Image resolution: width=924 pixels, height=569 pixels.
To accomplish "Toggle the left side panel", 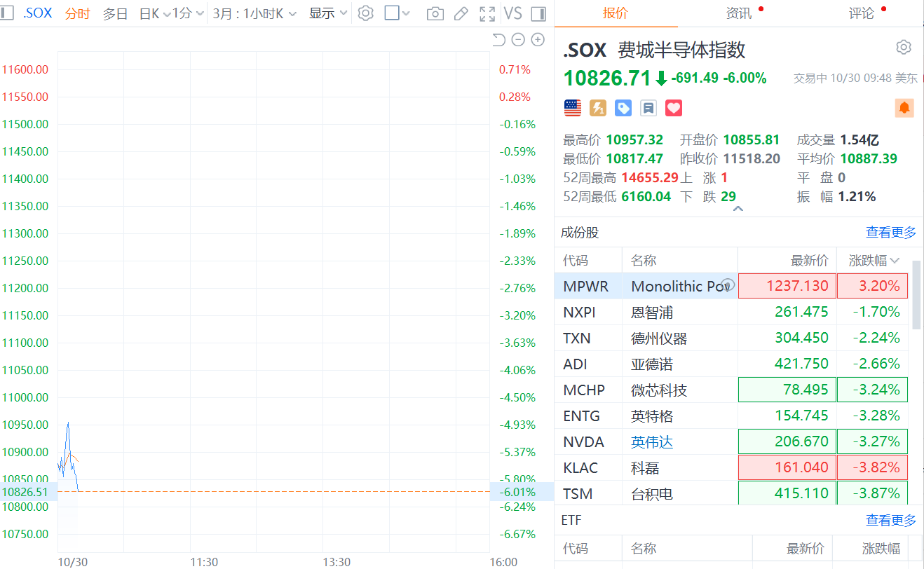I will 8,13.
